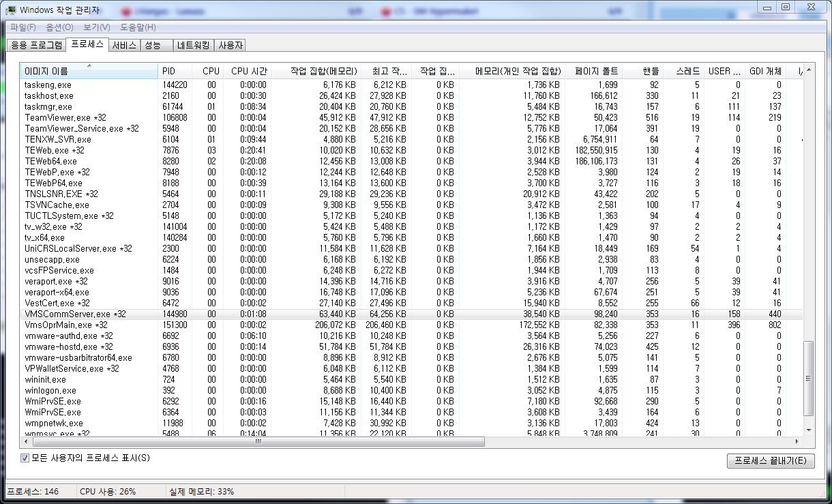The height and width of the screenshot is (504, 832).
Task: Select the WmiPrvSE.exe process with PID 6292
Action: [x=413, y=401]
